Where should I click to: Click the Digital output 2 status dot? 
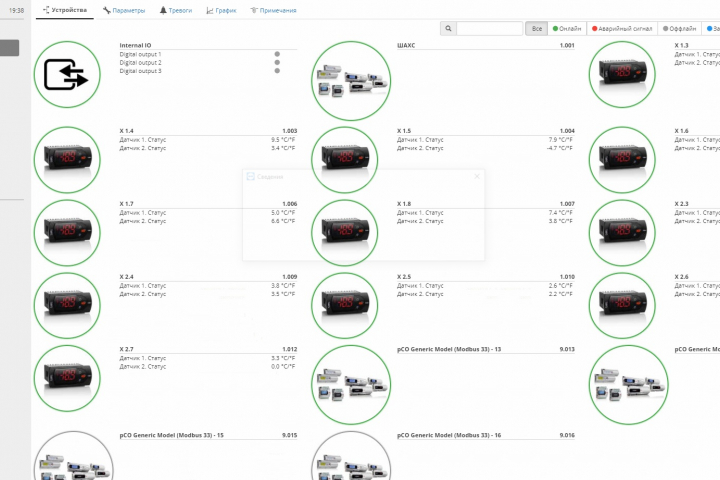point(277,62)
